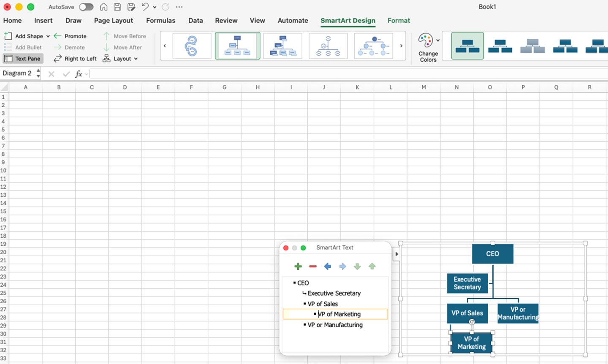This screenshot has height=364, width=608.
Task: Click the Promote arrow button
Action: pos(70,36)
